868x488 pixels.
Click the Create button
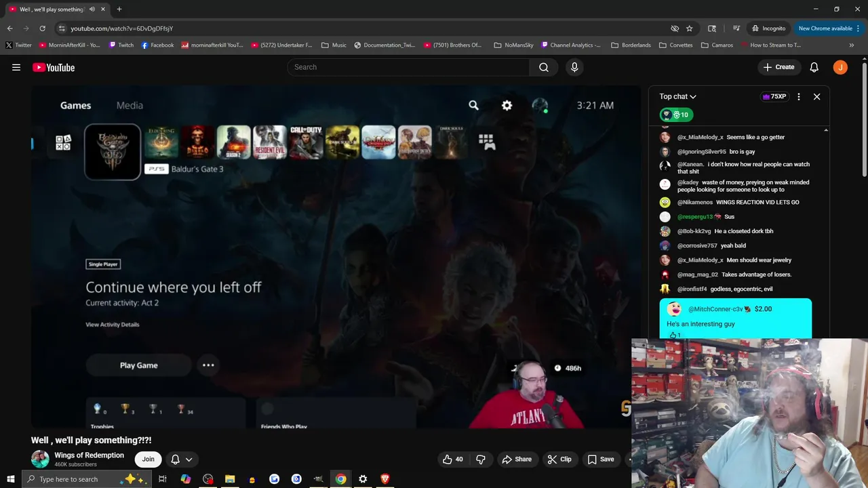click(778, 67)
